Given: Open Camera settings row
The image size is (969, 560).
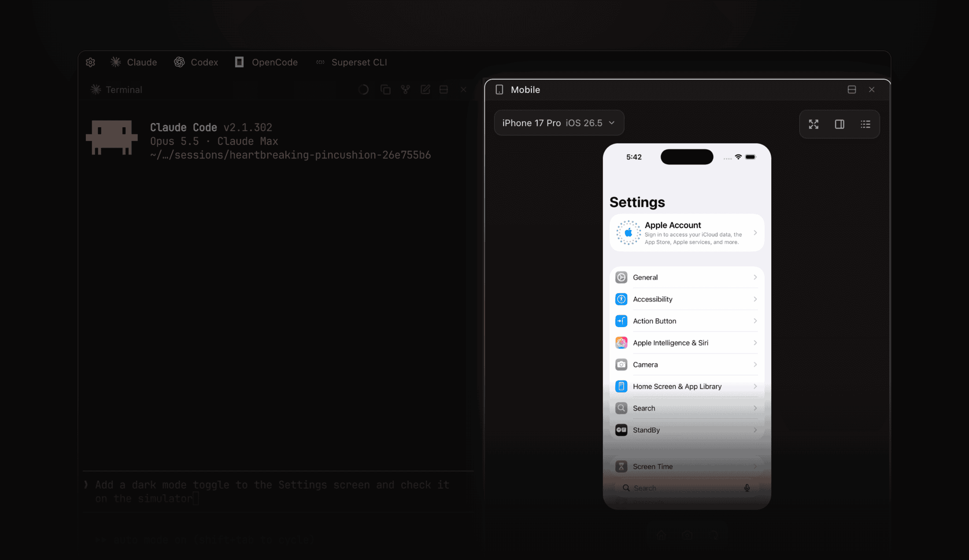Looking at the screenshot, I should [x=687, y=365].
